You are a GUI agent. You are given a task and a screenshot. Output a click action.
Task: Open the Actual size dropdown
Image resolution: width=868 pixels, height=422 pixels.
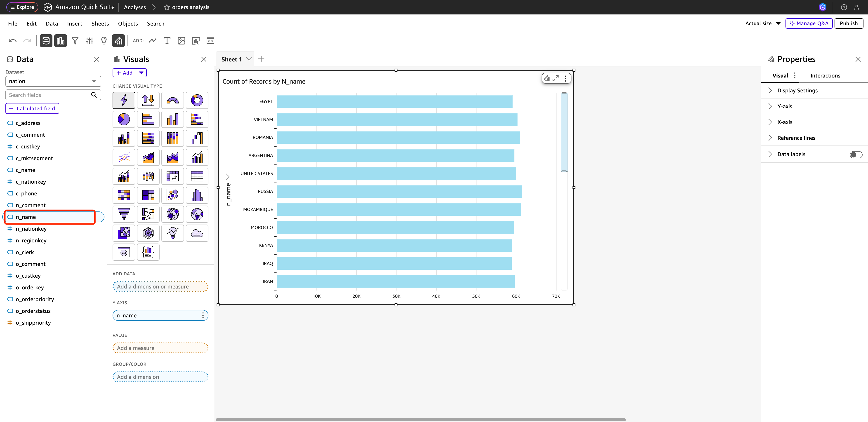click(x=763, y=23)
